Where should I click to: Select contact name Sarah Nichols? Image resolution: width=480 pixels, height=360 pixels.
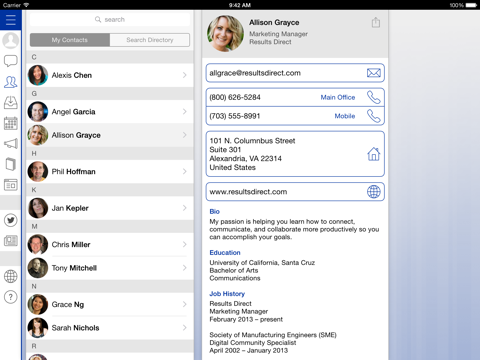click(x=75, y=328)
